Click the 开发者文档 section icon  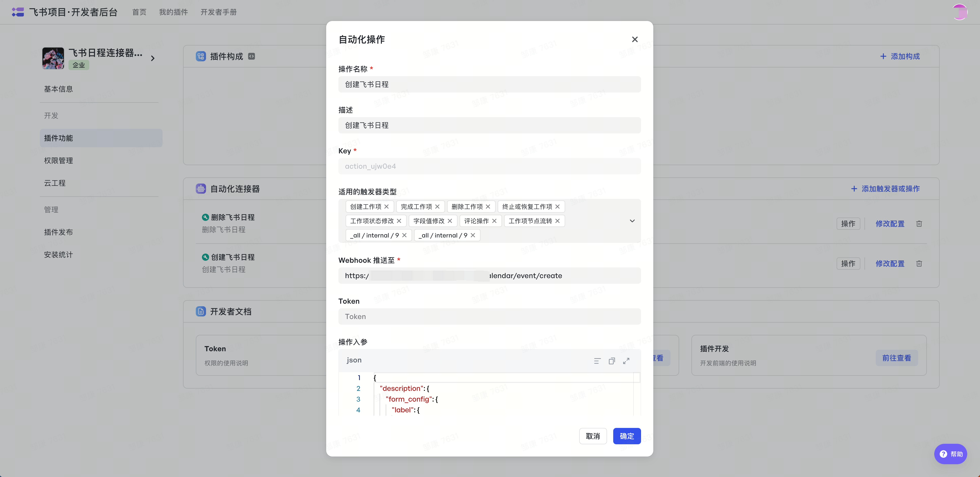tap(201, 312)
